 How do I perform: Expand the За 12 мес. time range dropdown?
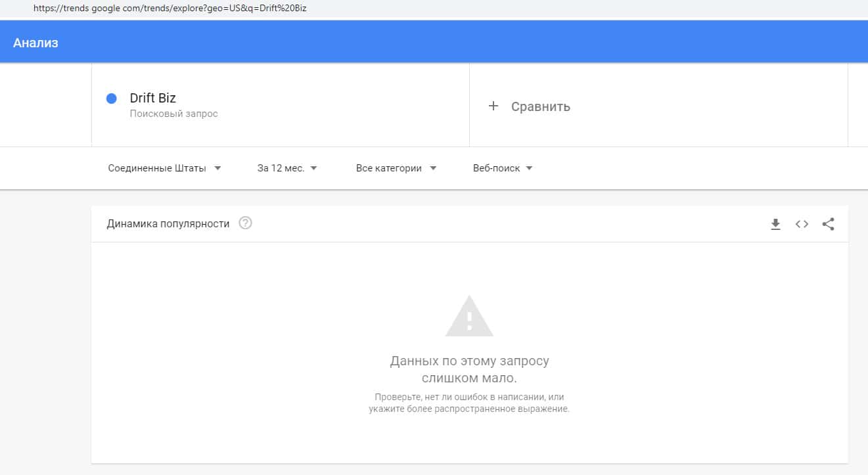coord(287,168)
